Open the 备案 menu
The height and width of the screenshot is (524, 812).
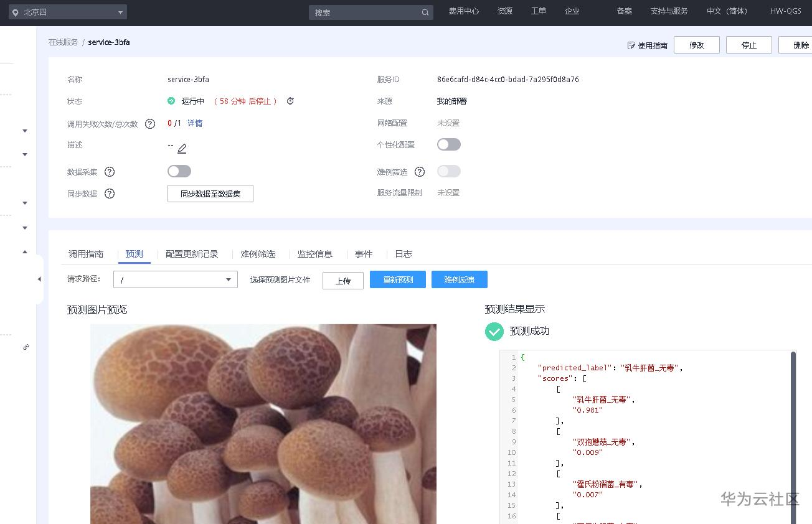click(625, 11)
